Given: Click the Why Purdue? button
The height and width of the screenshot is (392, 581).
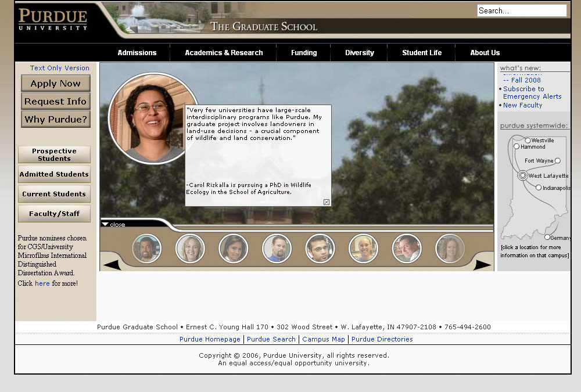Looking at the screenshot, I should (x=56, y=120).
